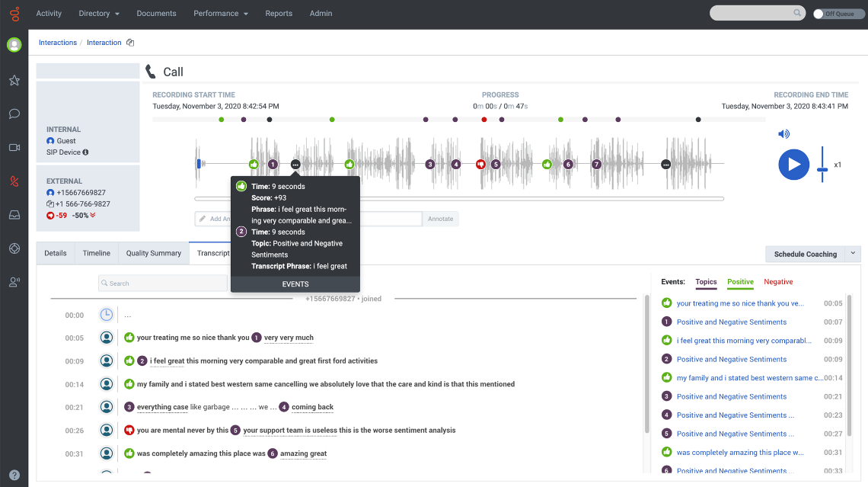Open favorites star in the sidebar
This screenshot has width=868, height=487.
[x=14, y=80]
